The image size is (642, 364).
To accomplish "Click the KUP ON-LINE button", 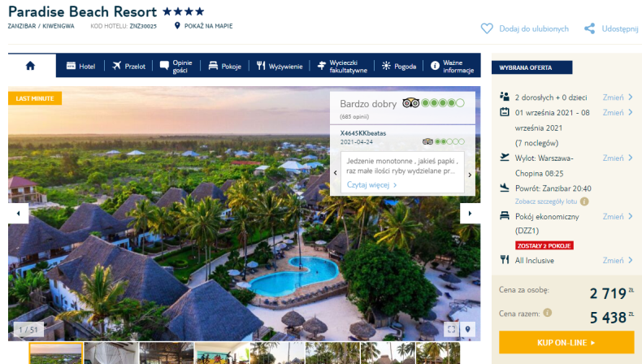I will (566, 342).
